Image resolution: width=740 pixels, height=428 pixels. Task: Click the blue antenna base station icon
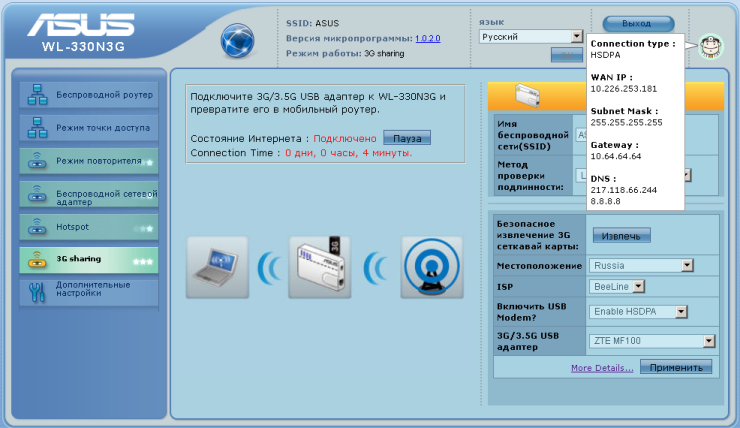(x=431, y=267)
